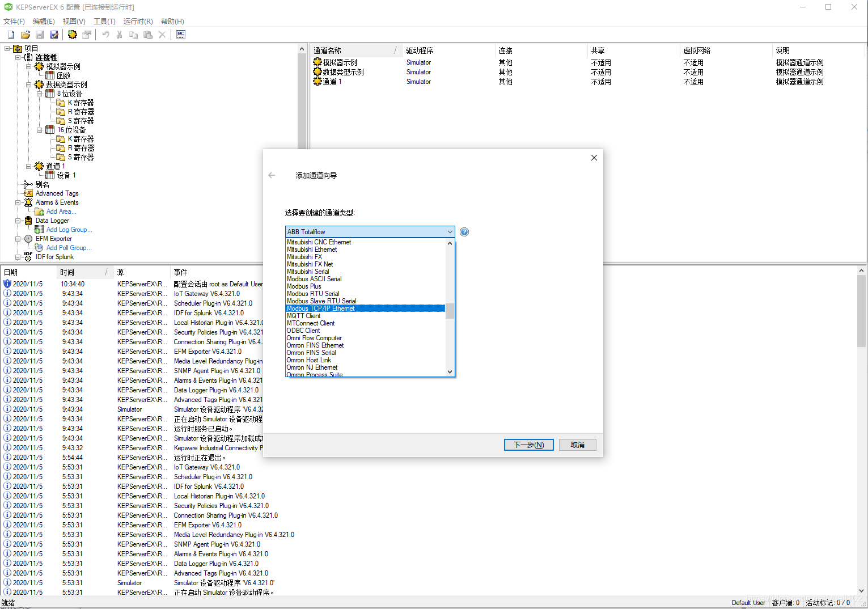Click the 驱动程序 column header
Screen dimensions: 868x609
(449, 50)
